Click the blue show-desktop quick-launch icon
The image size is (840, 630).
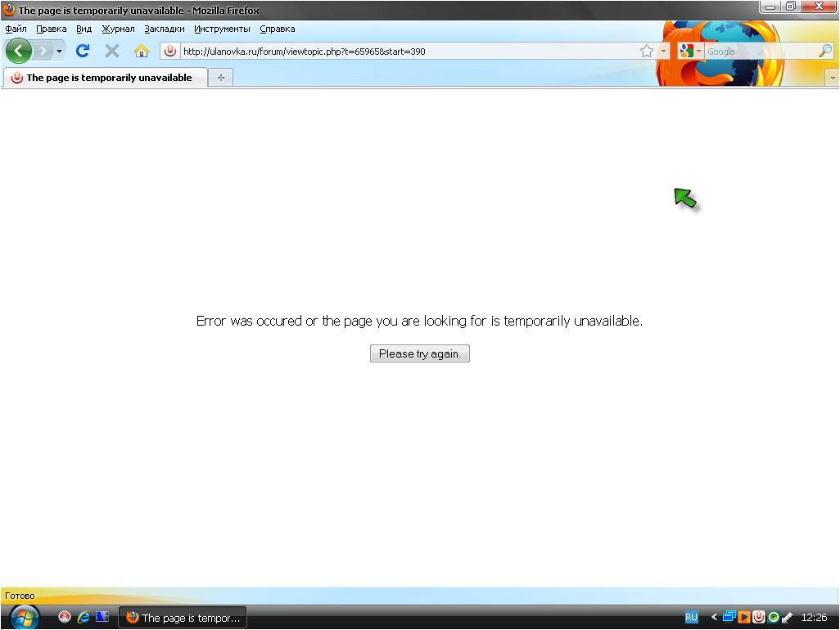[102, 617]
